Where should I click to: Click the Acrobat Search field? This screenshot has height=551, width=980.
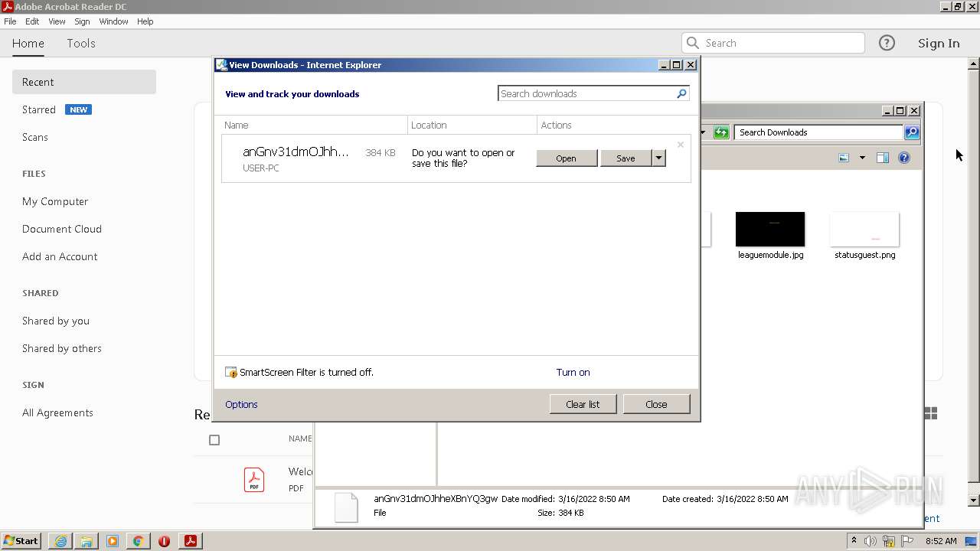tap(773, 43)
